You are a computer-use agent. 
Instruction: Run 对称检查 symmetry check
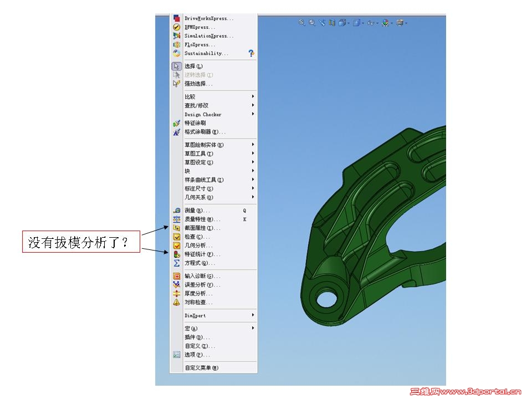[x=213, y=303]
